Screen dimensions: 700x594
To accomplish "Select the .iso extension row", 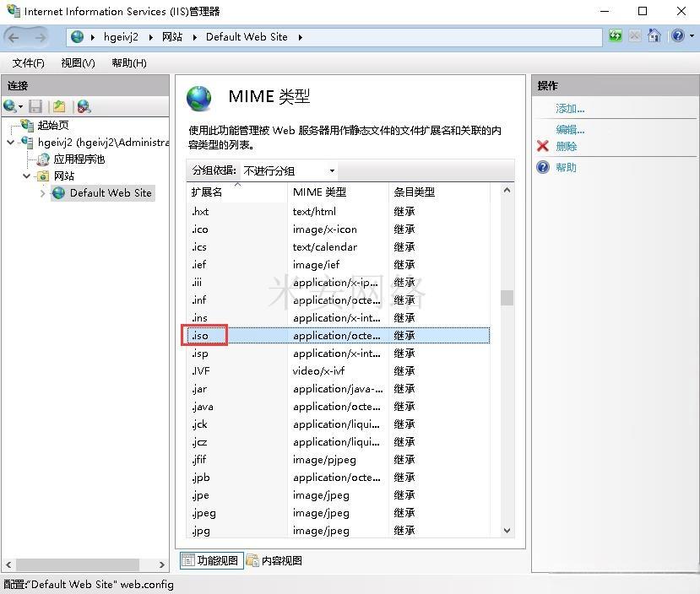I will [339, 335].
